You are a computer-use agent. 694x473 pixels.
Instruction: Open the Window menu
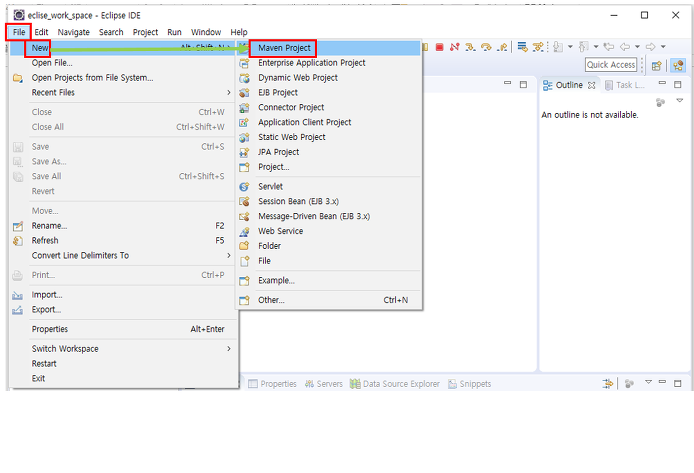(206, 32)
